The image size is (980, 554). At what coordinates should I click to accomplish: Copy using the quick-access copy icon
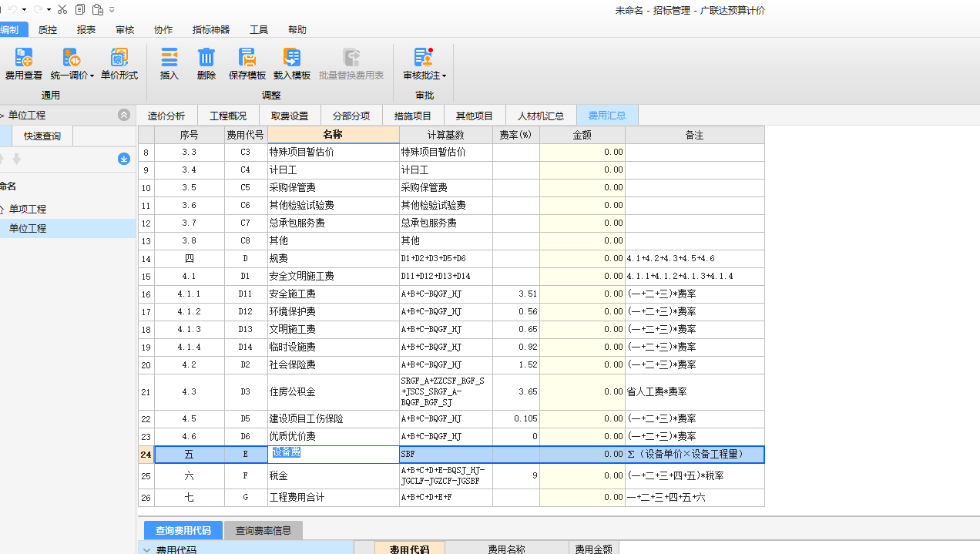coord(80,9)
